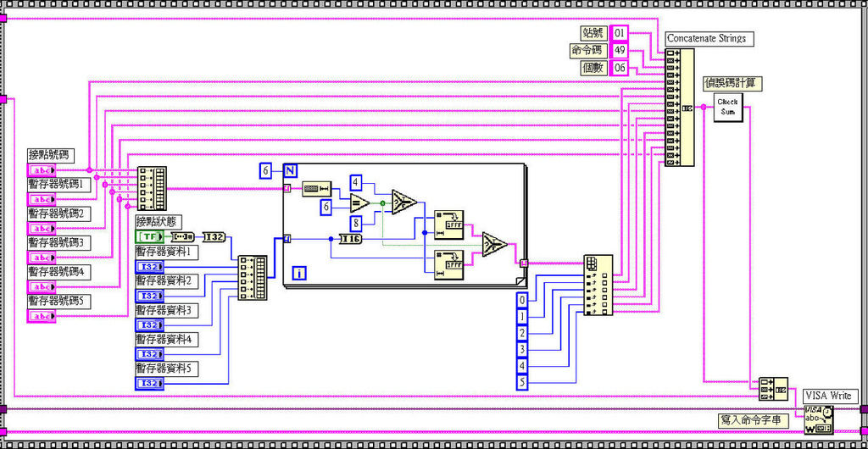Select index constant 3 for Index Array

(x=522, y=350)
